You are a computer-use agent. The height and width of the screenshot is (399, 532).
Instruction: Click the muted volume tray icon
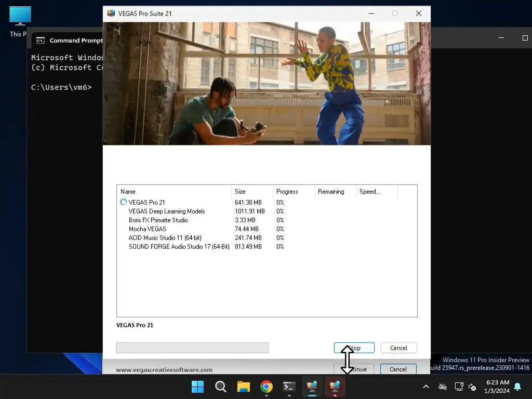472,387
